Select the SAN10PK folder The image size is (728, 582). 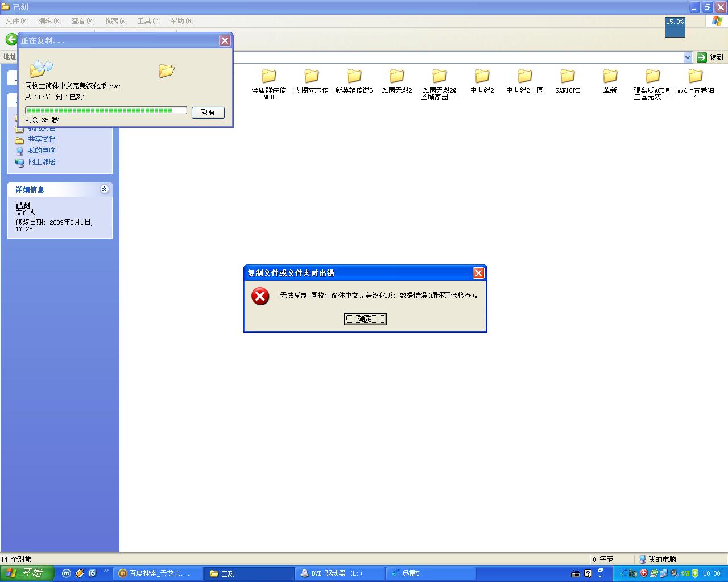click(x=567, y=76)
